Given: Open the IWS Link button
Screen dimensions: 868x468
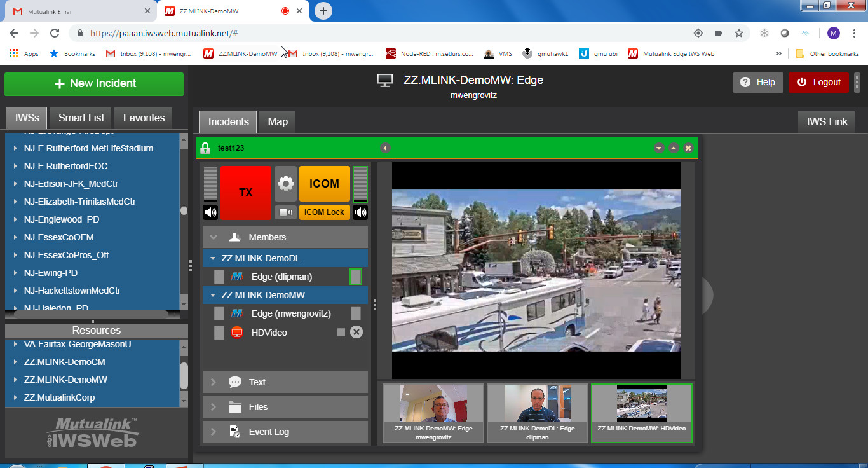Looking at the screenshot, I should 827,121.
